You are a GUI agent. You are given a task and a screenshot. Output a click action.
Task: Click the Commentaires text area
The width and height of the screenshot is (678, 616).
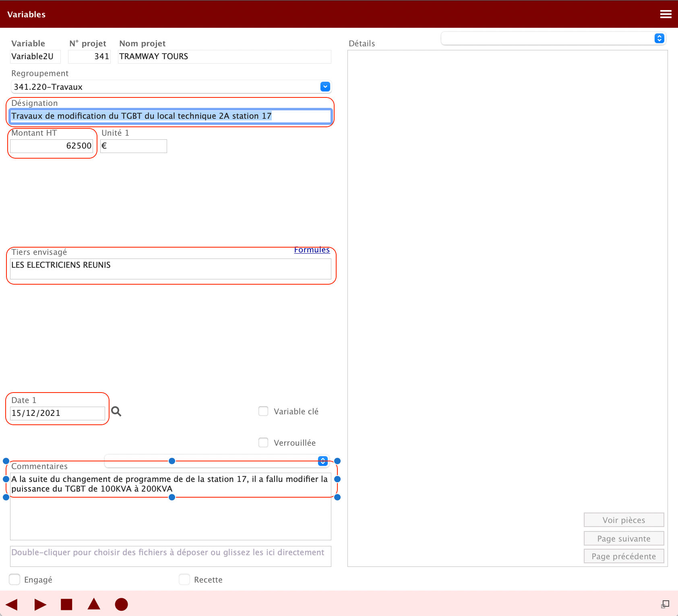(171, 506)
